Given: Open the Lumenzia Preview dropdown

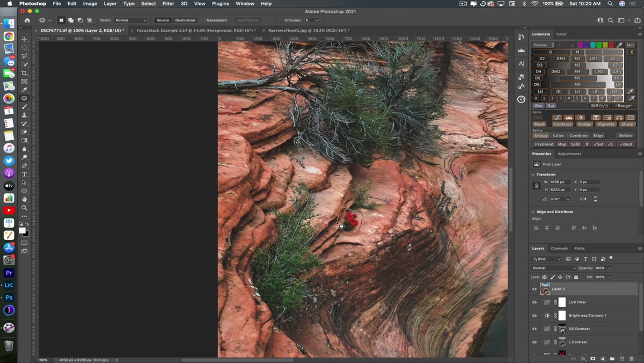Looking at the screenshot, I should tap(543, 45).
